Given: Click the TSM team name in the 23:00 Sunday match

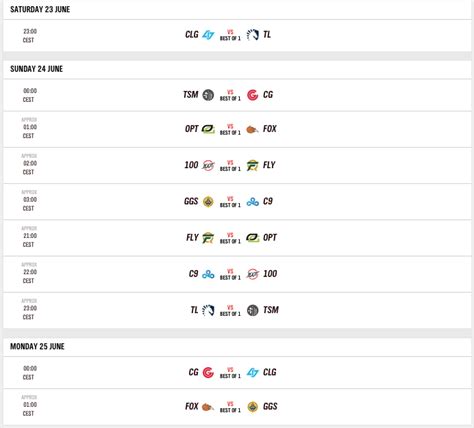Looking at the screenshot, I should pos(271,310).
